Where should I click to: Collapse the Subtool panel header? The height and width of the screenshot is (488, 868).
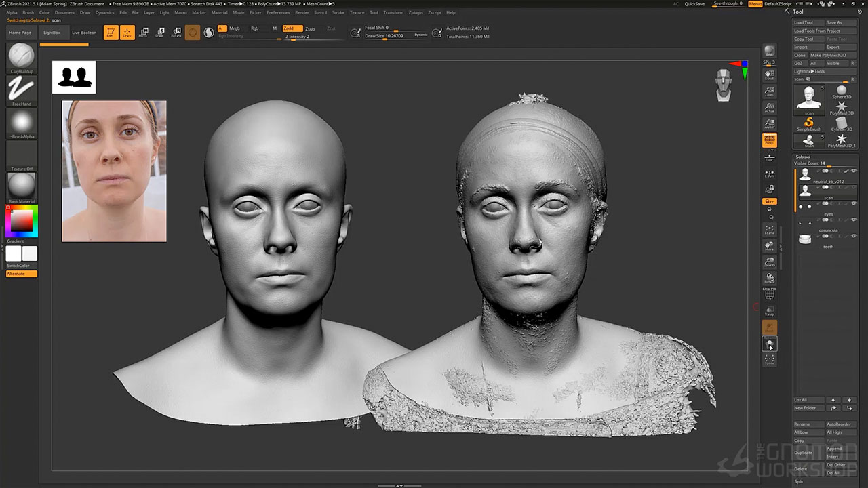pyautogui.click(x=804, y=157)
